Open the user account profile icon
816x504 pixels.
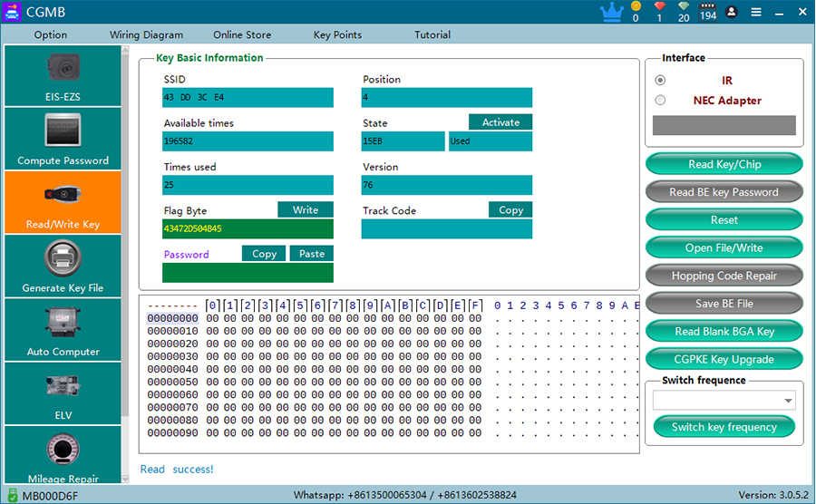(732, 12)
